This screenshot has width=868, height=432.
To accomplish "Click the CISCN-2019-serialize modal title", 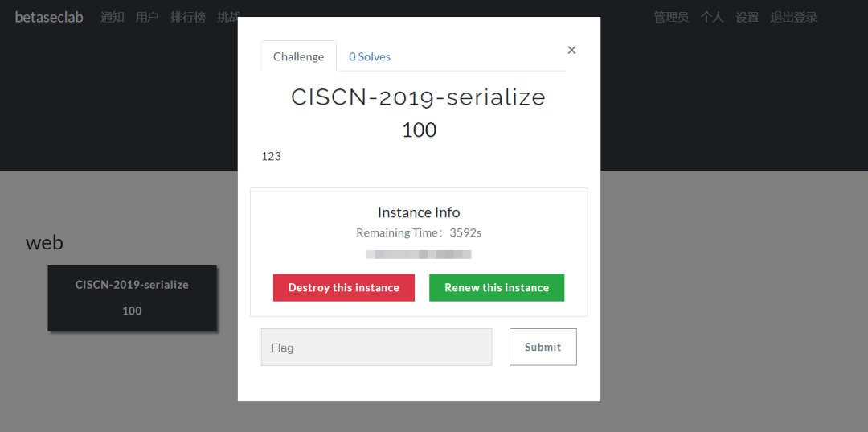I will pyautogui.click(x=419, y=97).
